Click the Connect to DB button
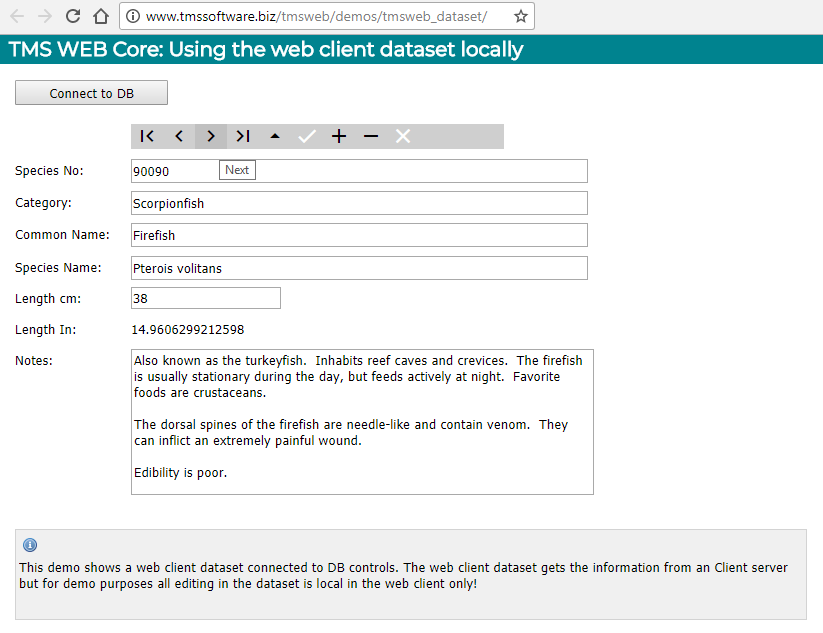This screenshot has height=633, width=823. (91, 93)
